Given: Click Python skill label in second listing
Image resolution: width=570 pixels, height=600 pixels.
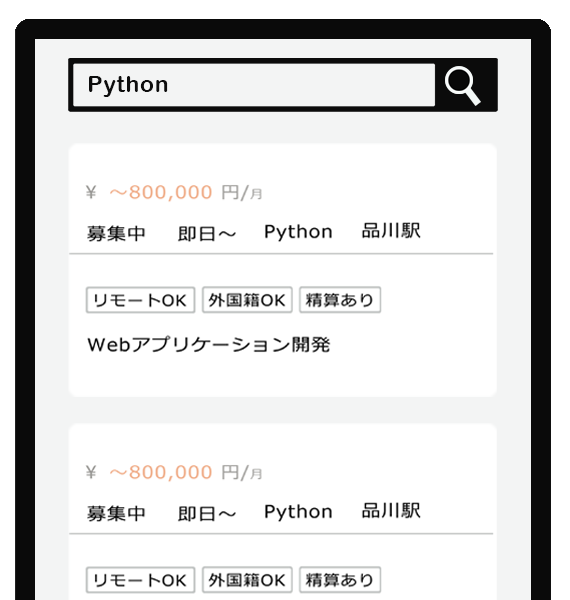Looking at the screenshot, I should (x=298, y=512).
